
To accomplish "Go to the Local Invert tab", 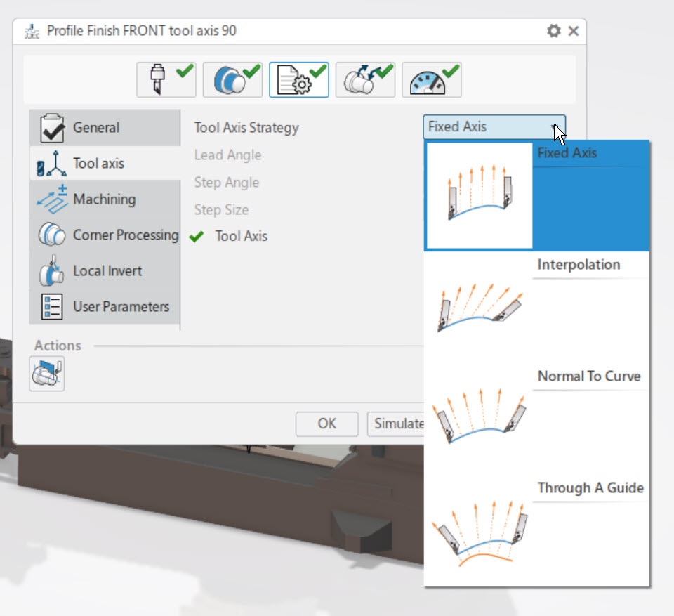I will pyautogui.click(x=105, y=270).
